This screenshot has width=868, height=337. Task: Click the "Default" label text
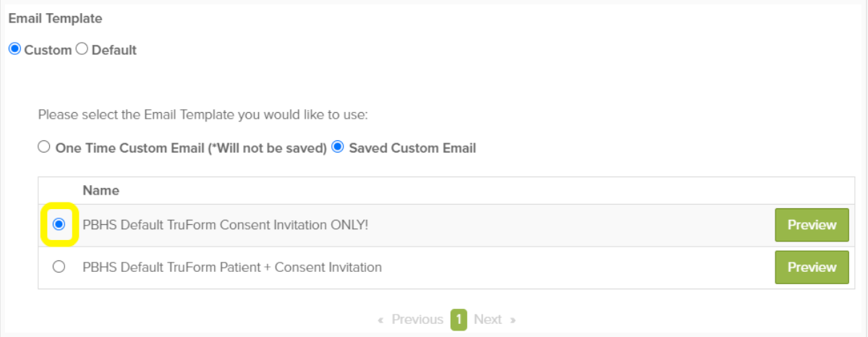pos(114,50)
